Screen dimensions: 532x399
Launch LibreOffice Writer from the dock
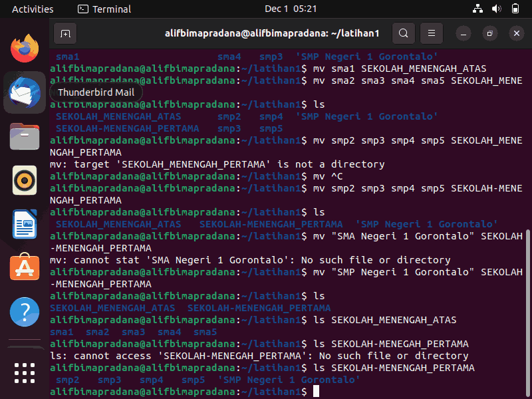[x=25, y=224]
